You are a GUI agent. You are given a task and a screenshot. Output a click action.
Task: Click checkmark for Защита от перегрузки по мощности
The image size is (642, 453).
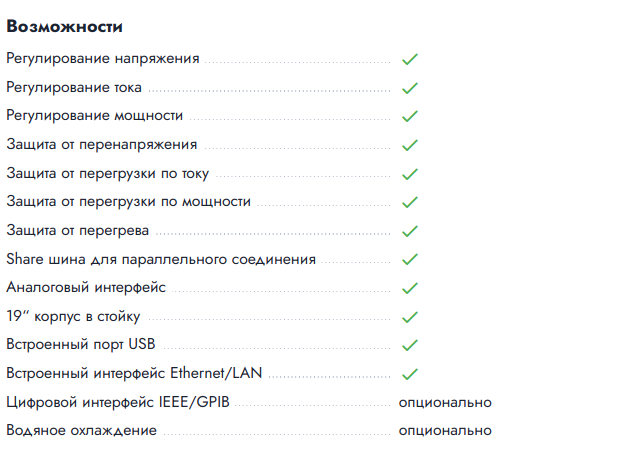[x=410, y=202]
